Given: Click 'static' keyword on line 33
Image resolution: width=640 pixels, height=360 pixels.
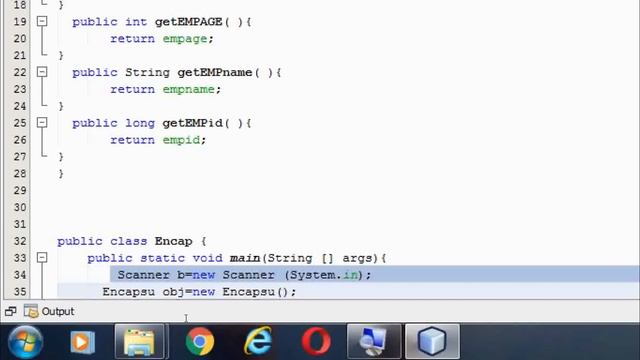Looking at the screenshot, I should coord(162,258).
